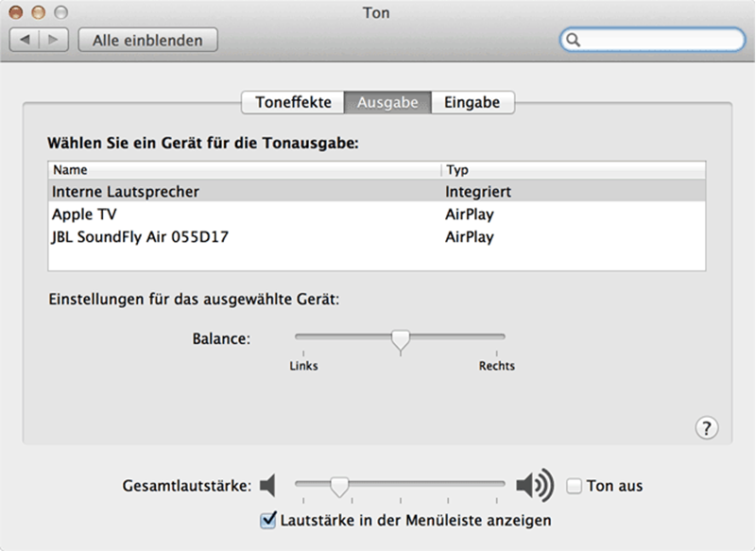Click the Balance slider knob
The width and height of the screenshot is (756, 551).
point(401,339)
